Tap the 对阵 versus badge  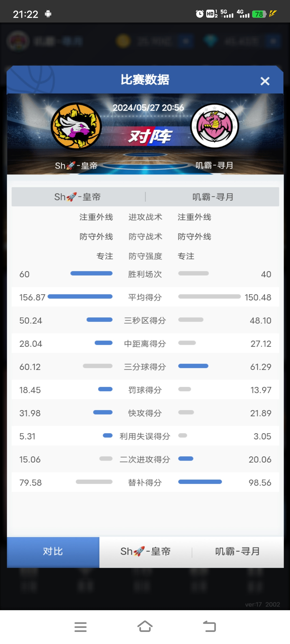(x=150, y=136)
